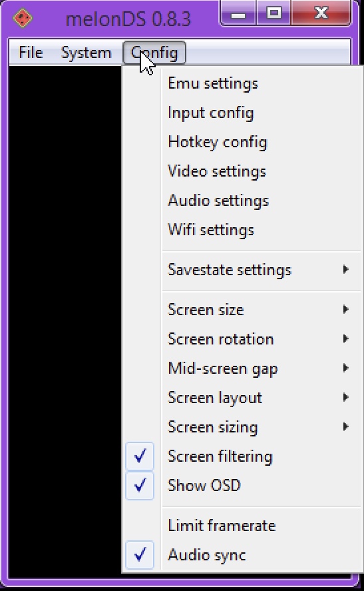Image resolution: width=364 pixels, height=591 pixels.
Task: Expand the Screen layout submenu
Action: 243,398
